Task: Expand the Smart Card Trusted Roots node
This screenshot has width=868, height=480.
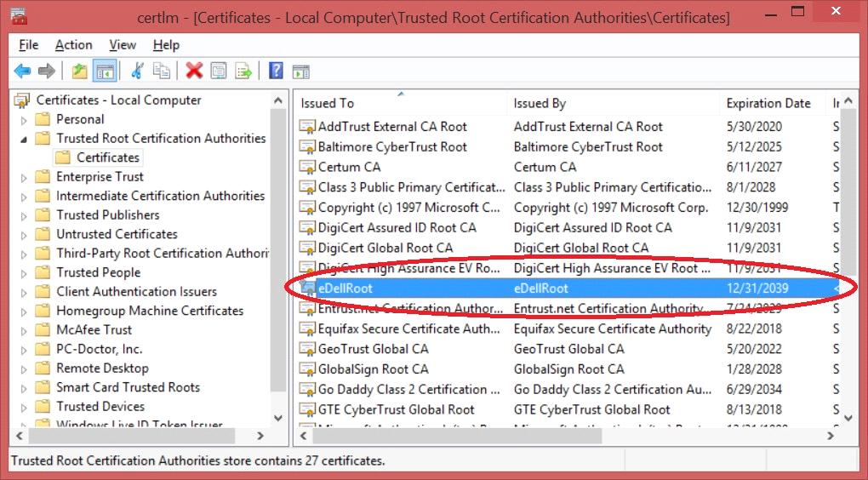Action: point(24,388)
